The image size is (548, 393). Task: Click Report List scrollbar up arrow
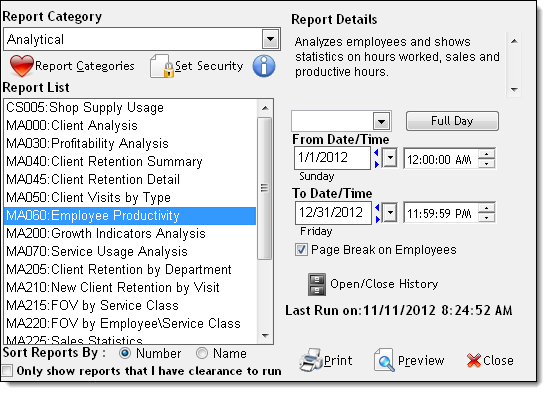(x=265, y=108)
